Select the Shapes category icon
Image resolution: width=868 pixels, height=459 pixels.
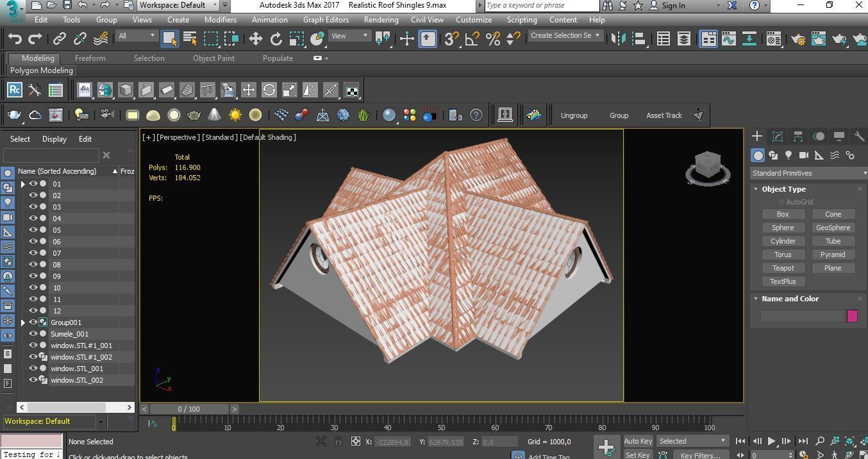click(x=773, y=155)
